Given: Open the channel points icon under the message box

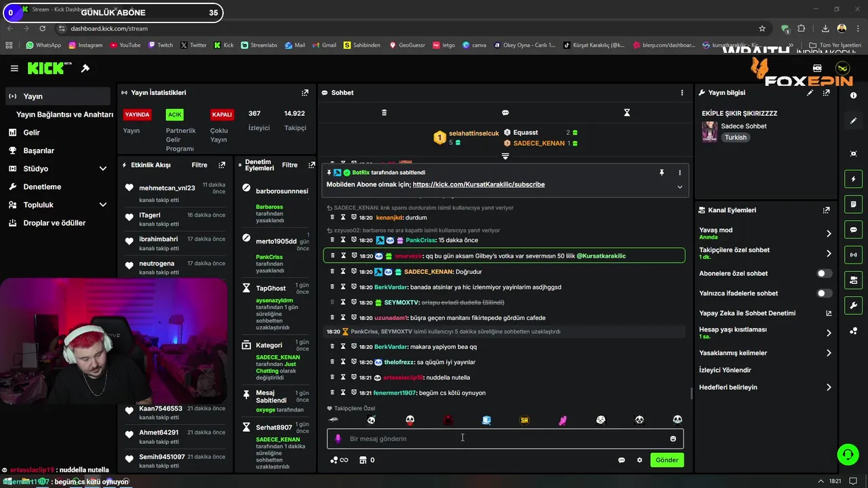Looking at the screenshot, I should click(x=338, y=460).
